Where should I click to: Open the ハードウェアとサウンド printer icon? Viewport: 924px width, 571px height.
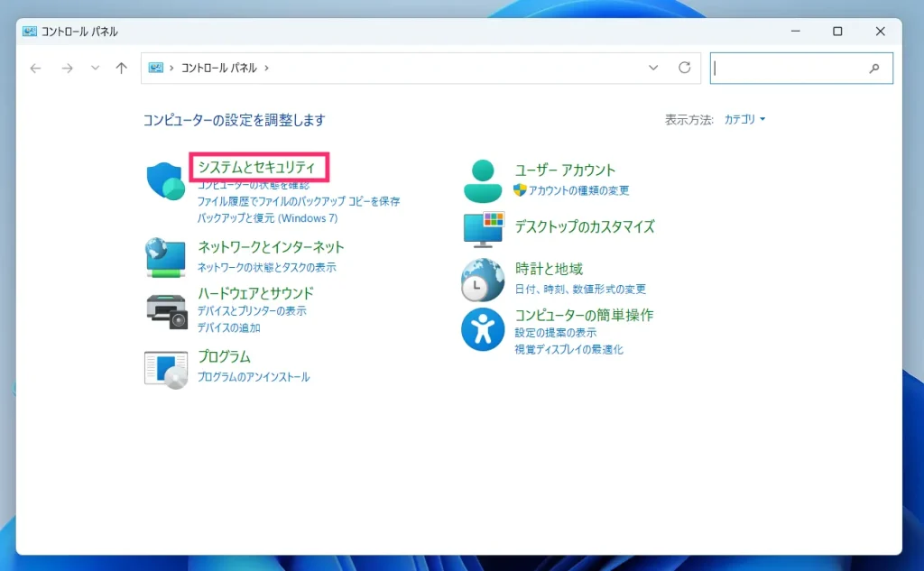166,312
